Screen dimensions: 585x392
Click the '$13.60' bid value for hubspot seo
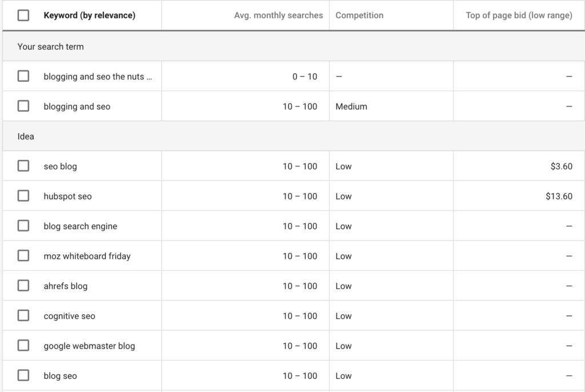click(562, 196)
